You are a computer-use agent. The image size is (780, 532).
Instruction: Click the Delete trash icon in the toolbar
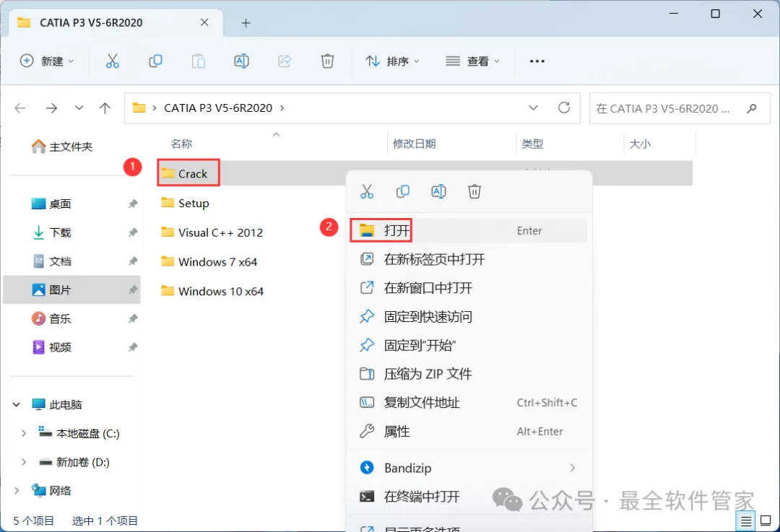point(327,61)
